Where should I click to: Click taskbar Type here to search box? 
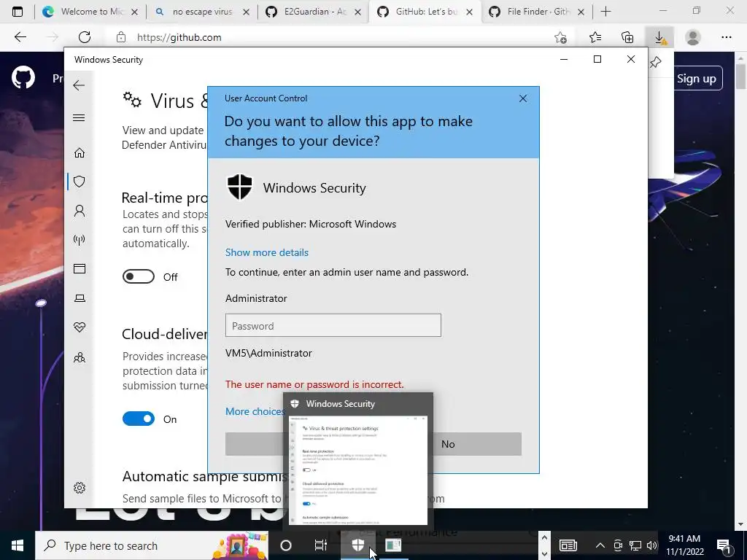pos(152,545)
